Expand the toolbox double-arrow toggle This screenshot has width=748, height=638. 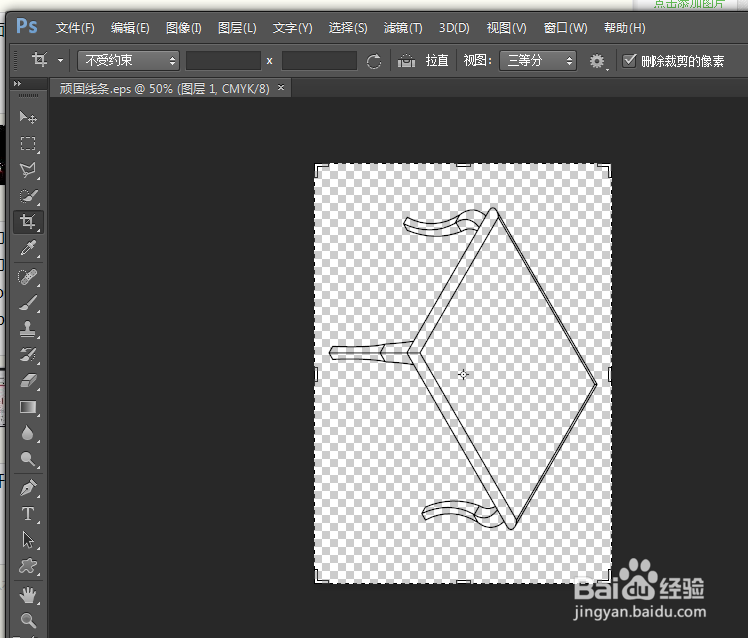point(18,84)
